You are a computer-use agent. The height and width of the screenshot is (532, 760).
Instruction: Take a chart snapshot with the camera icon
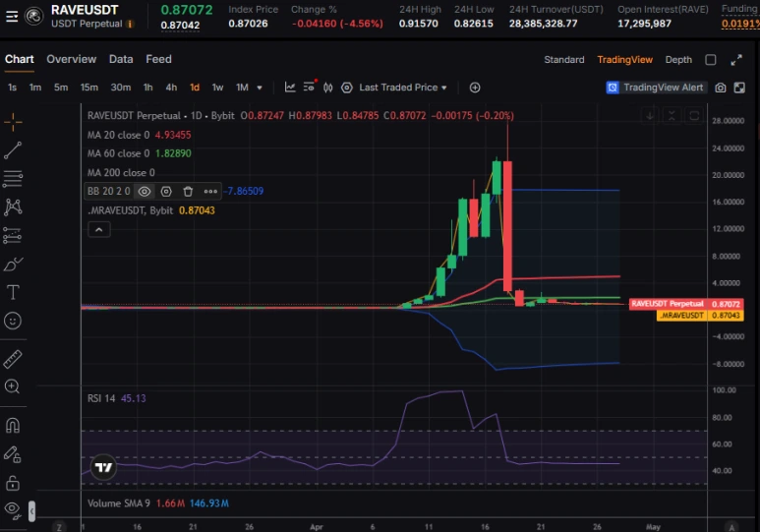[x=721, y=88]
